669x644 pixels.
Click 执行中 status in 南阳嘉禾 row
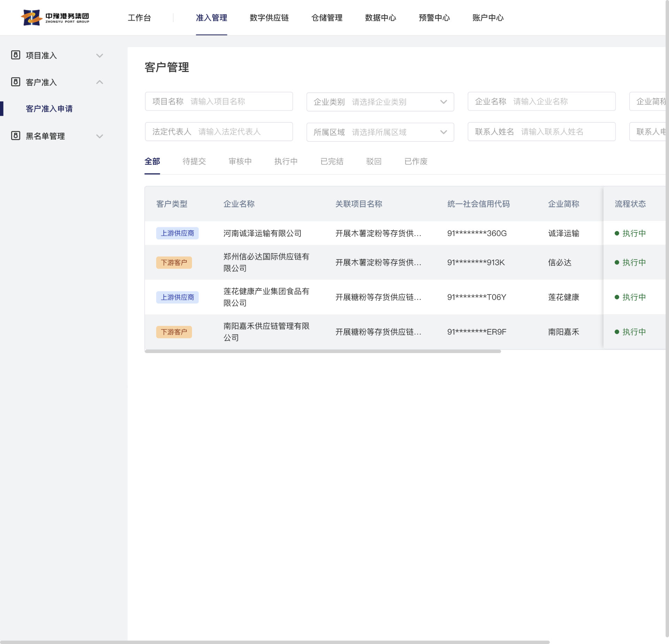(x=630, y=332)
